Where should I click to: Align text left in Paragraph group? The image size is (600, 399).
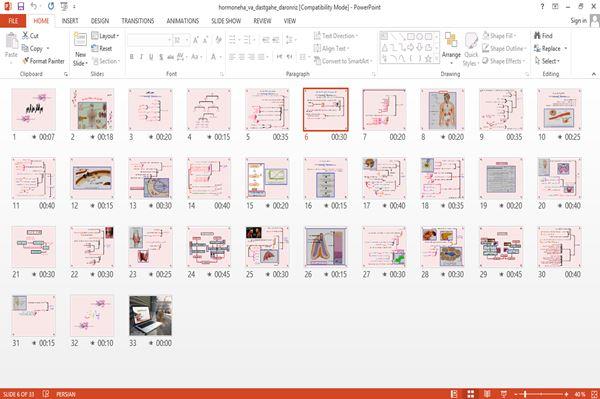[232, 57]
